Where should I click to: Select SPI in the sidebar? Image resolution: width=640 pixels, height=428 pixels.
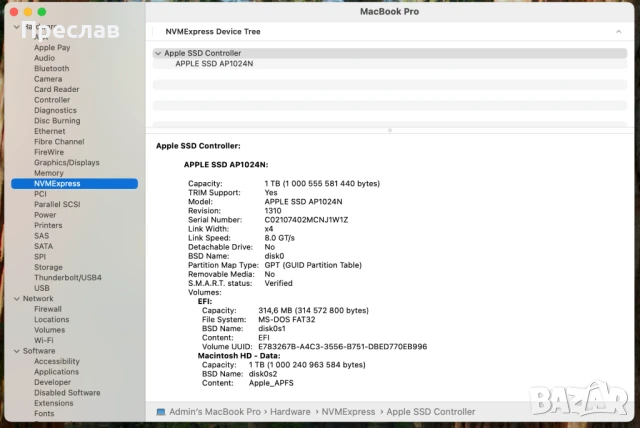40,257
